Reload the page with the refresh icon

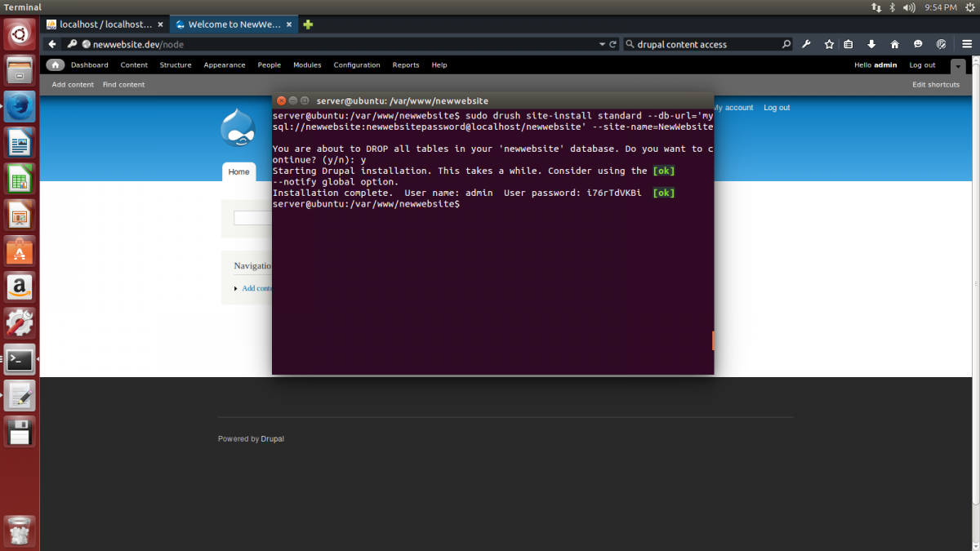pos(613,44)
